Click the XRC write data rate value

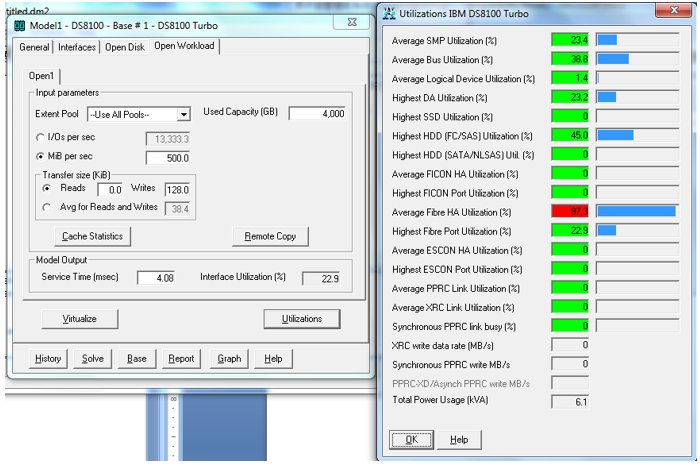(x=570, y=345)
